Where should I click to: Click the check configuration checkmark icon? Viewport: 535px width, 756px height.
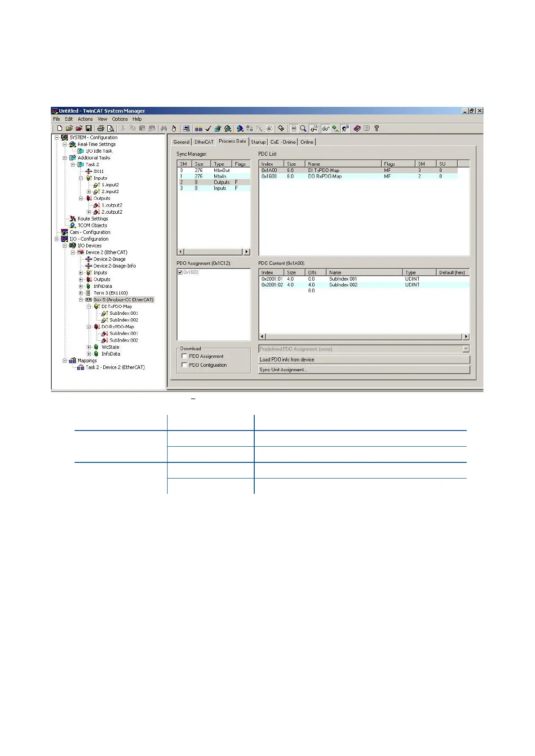[208, 128]
